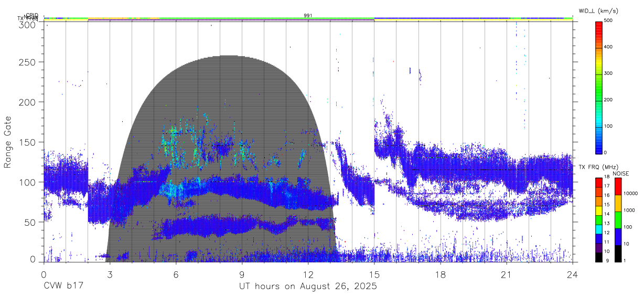Click the 'UT hours on August 26, 2025' axis title
The image size is (644, 297).
[308, 287]
